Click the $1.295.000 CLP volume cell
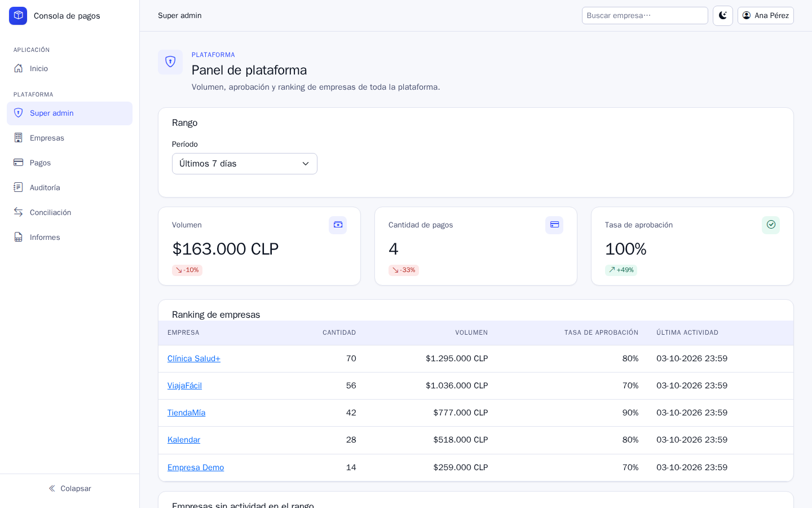 [x=457, y=358]
